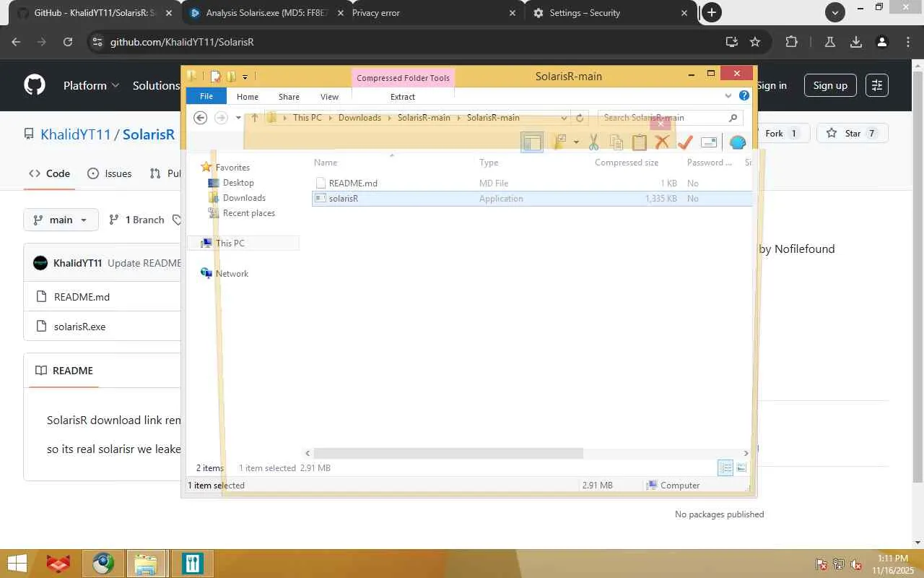Open the Chrome downloads icon
Image resolution: width=924 pixels, height=578 pixels.
[856, 42]
